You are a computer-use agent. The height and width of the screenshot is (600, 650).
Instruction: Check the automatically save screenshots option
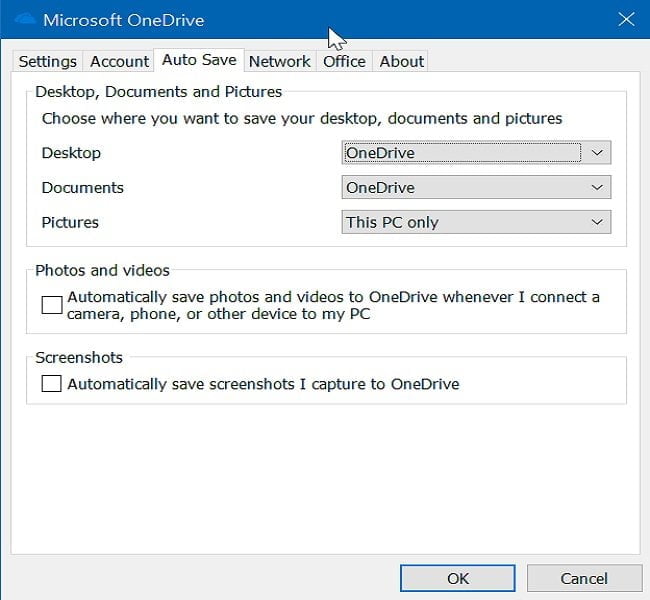coord(51,384)
